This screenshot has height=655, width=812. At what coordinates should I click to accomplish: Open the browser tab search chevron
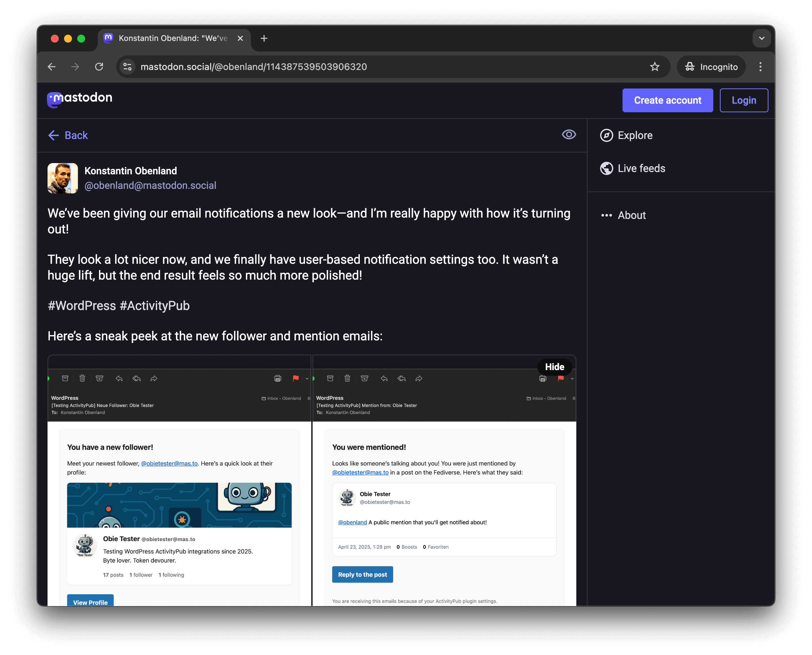click(x=762, y=38)
